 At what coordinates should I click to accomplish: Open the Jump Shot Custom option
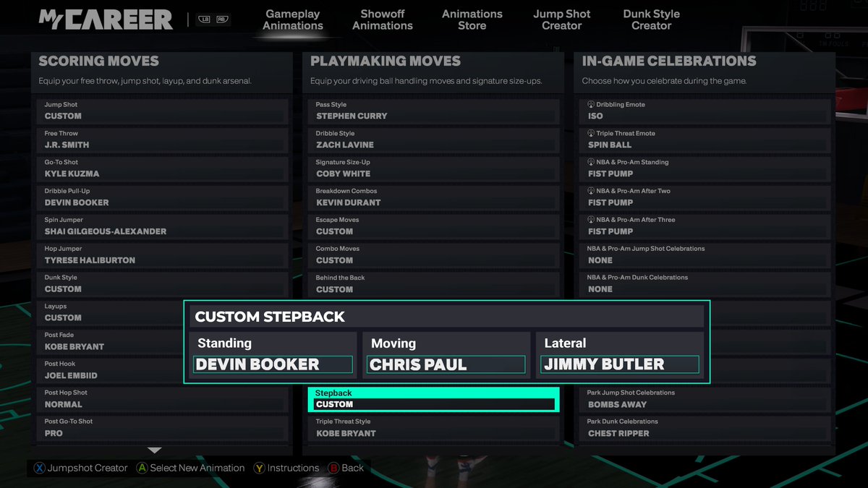pyautogui.click(x=162, y=111)
